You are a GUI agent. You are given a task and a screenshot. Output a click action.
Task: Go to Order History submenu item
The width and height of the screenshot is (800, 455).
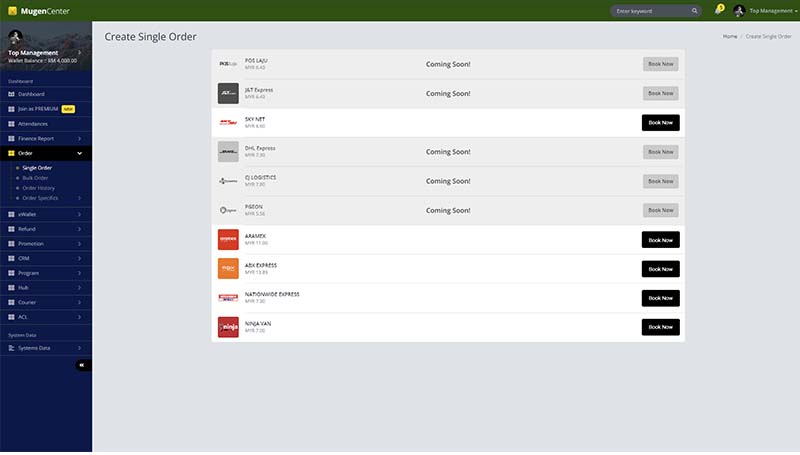(39, 188)
